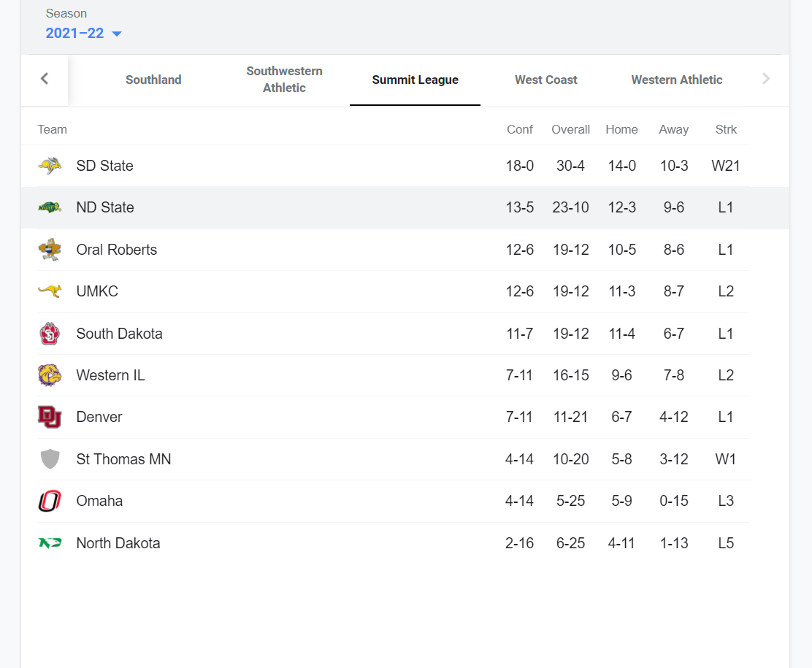This screenshot has width=812, height=668.
Task: Click the right arrow to more conferences
Action: tap(766, 79)
